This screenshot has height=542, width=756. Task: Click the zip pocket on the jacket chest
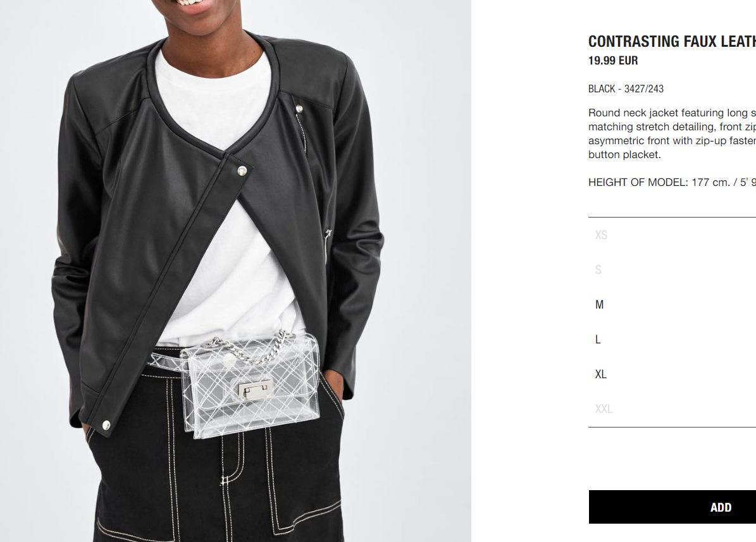click(301, 129)
